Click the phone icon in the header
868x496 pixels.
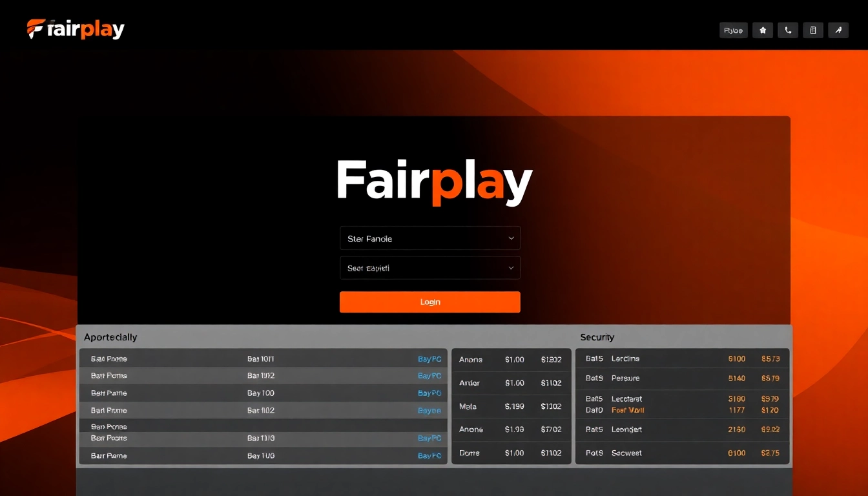[788, 30]
